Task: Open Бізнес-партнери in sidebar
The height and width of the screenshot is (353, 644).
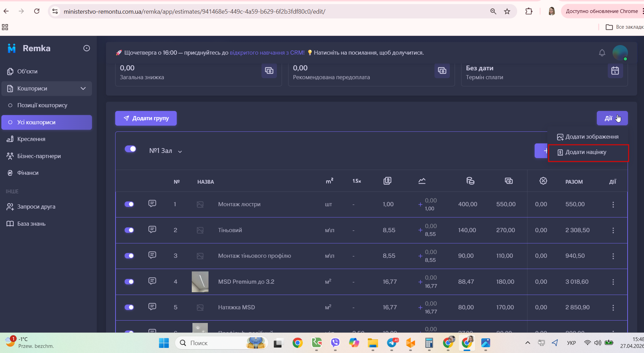Action: pyautogui.click(x=46, y=156)
